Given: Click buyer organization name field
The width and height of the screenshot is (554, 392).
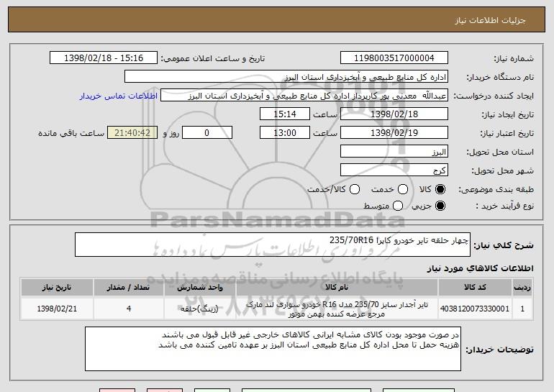Looking at the screenshot, I should click(x=286, y=77).
